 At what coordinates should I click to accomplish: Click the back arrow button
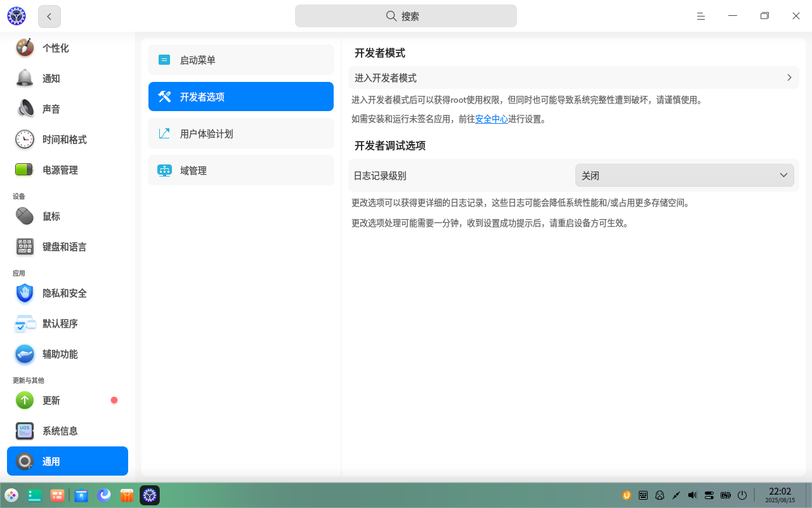[49, 17]
